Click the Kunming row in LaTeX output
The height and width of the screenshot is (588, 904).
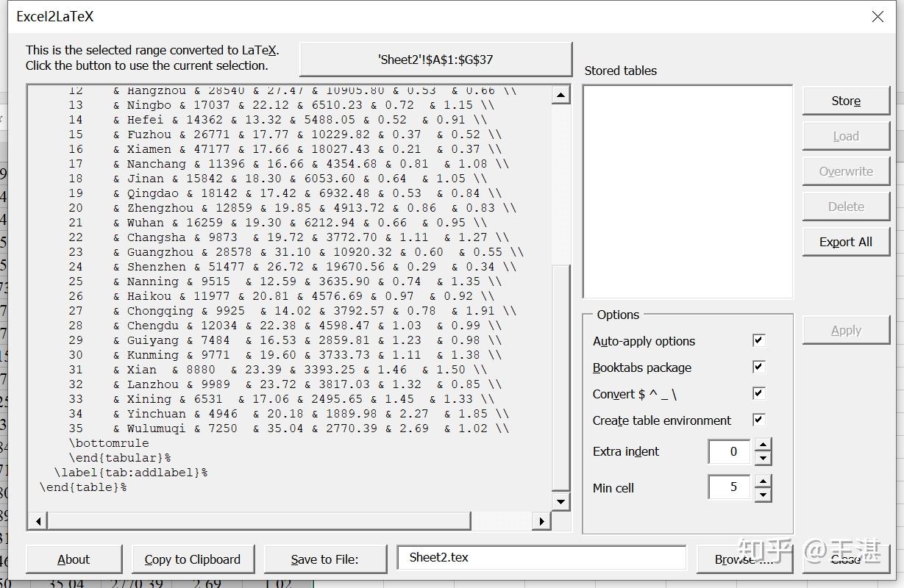click(285, 355)
